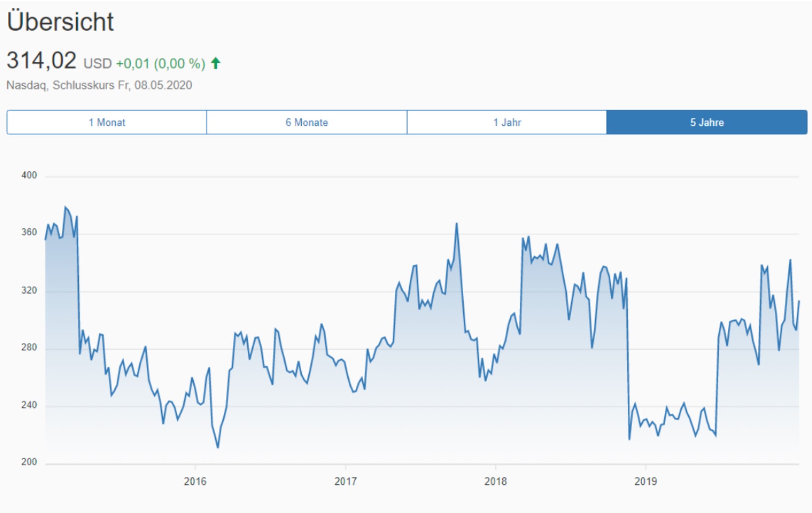The height and width of the screenshot is (513, 812).
Task: Switch to the 6 Monate chart view
Action: click(307, 122)
